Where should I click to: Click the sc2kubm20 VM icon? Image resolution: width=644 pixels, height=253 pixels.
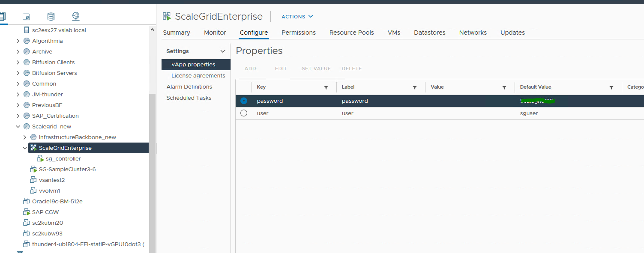click(27, 223)
